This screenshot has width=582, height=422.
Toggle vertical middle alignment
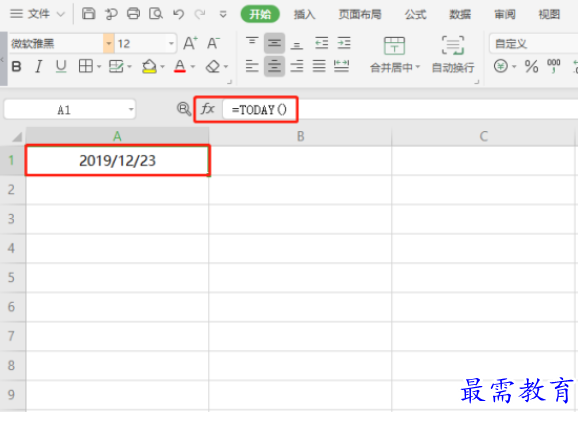(274, 43)
